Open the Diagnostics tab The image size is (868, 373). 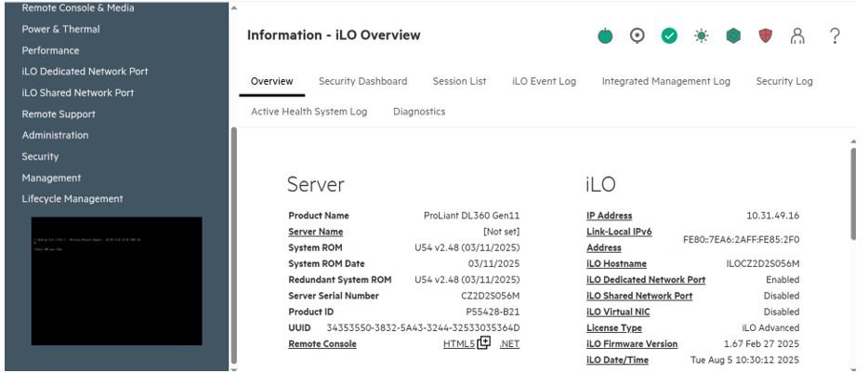(419, 112)
